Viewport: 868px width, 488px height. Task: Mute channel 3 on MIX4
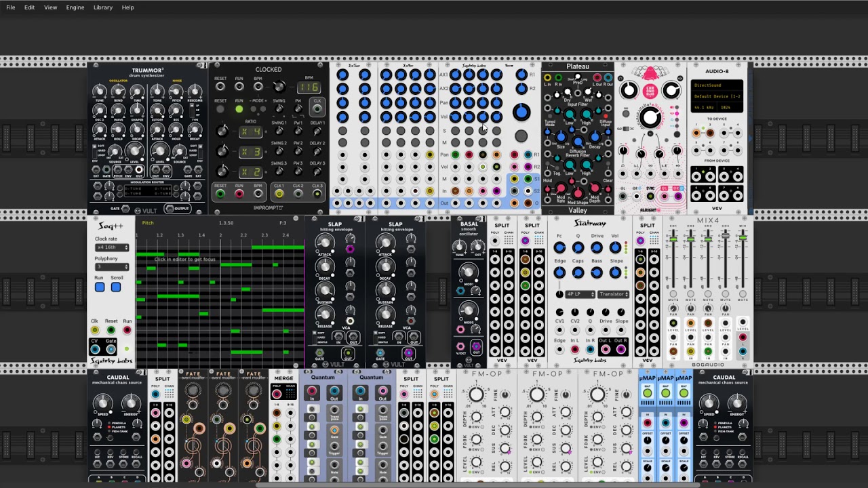708,295
